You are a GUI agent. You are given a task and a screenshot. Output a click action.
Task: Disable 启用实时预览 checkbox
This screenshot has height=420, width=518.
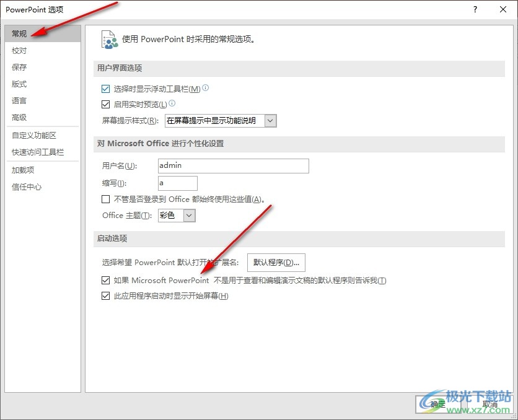coord(105,105)
